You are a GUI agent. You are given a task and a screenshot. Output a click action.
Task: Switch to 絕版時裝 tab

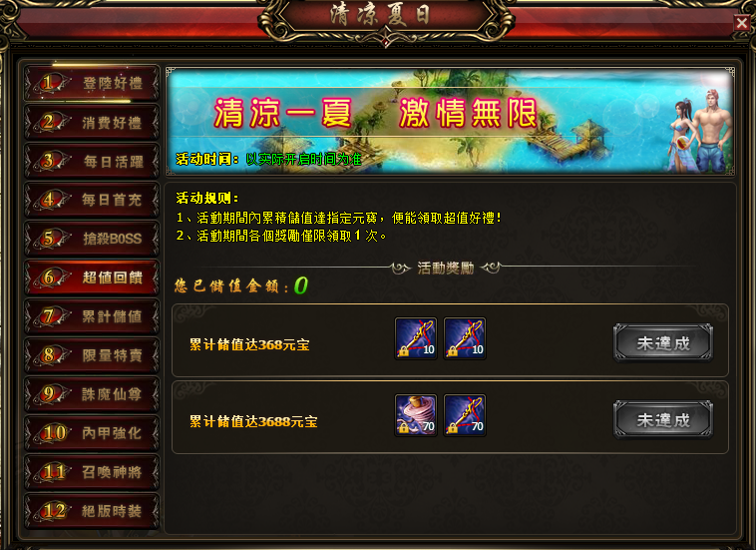click(x=92, y=511)
